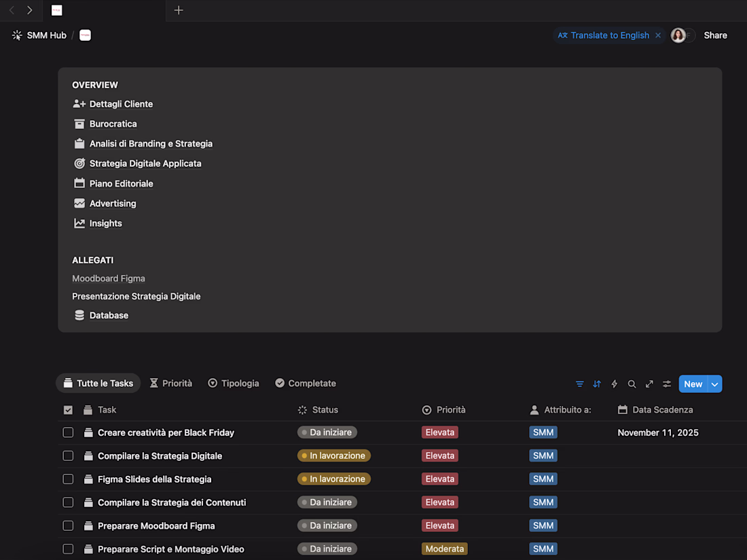Open In lavorazione status of Figma Slides row

click(334, 479)
